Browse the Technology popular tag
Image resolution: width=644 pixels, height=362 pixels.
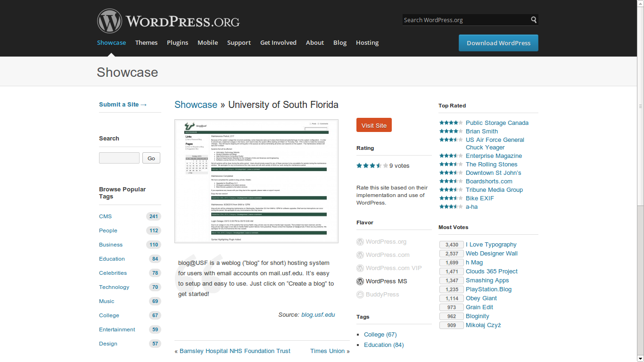tap(114, 287)
